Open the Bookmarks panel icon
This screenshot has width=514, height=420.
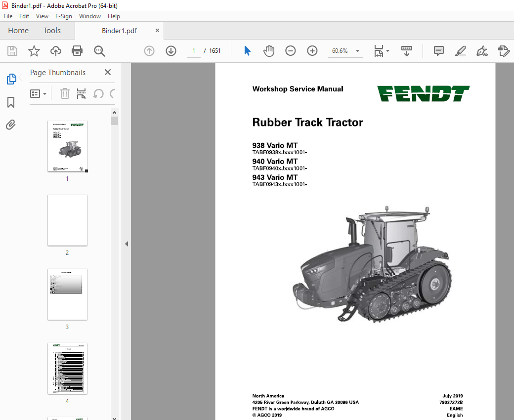11,102
